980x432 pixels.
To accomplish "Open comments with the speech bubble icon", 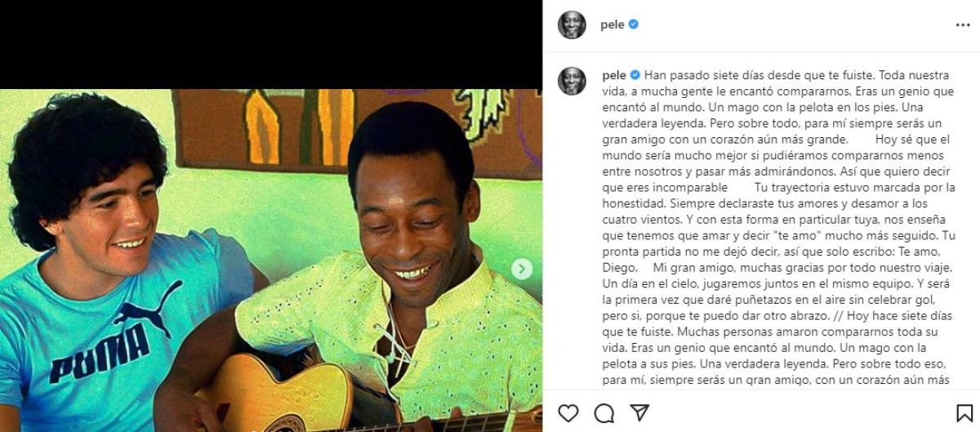I will [x=604, y=412].
